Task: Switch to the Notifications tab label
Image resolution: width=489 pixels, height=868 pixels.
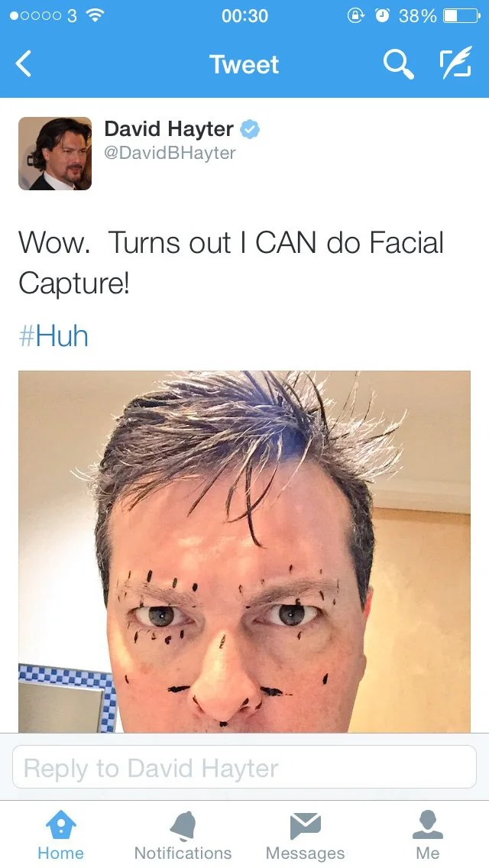Action: pyautogui.click(x=183, y=853)
